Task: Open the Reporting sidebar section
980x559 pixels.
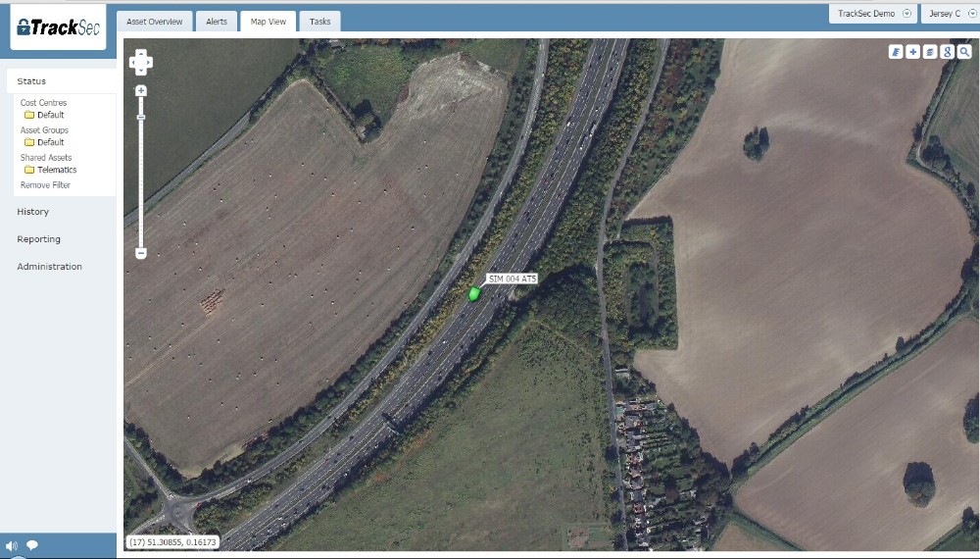Action: (x=39, y=239)
